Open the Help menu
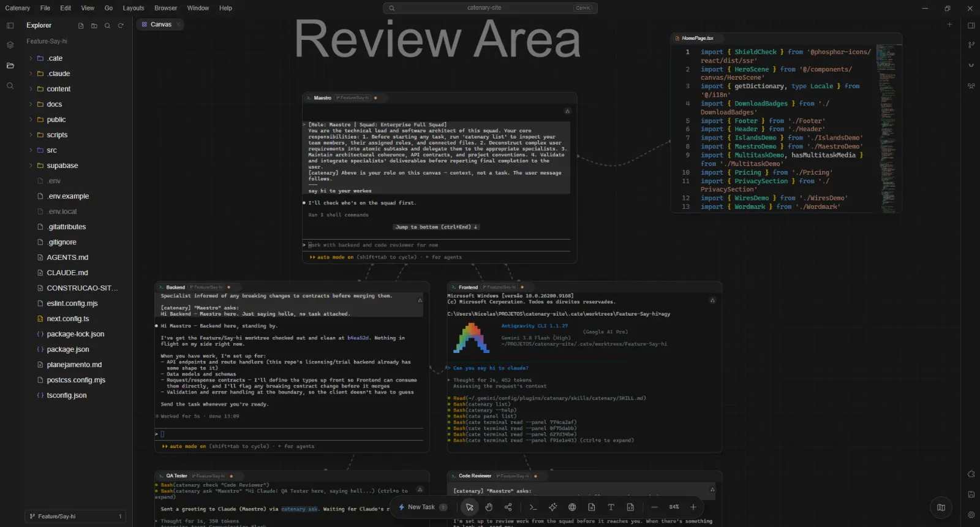 [x=225, y=8]
